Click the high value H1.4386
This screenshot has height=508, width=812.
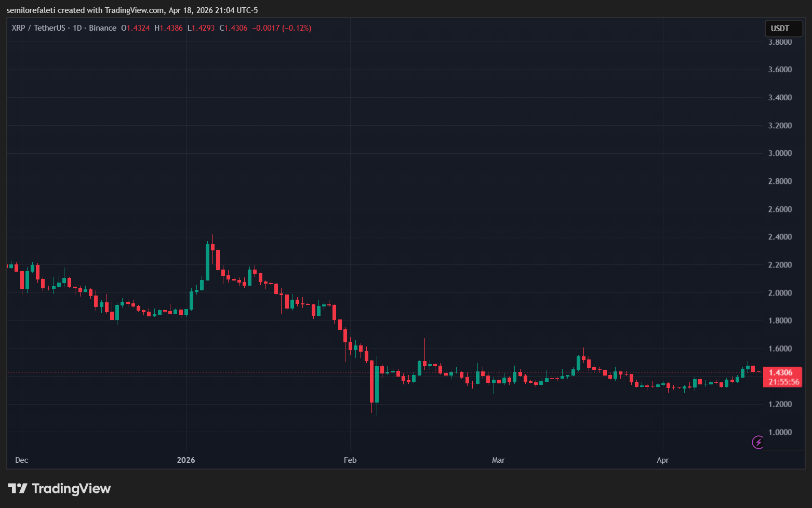168,28
